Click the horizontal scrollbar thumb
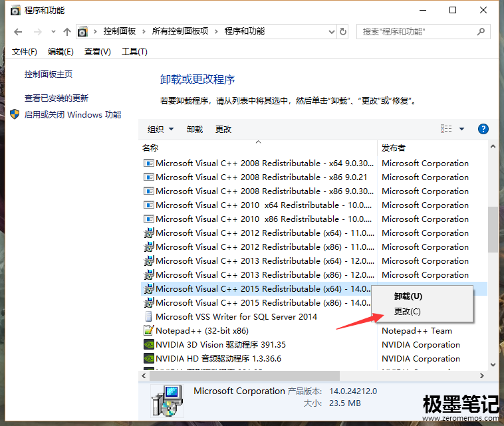This screenshot has width=504, height=426. pyautogui.click(x=245, y=375)
